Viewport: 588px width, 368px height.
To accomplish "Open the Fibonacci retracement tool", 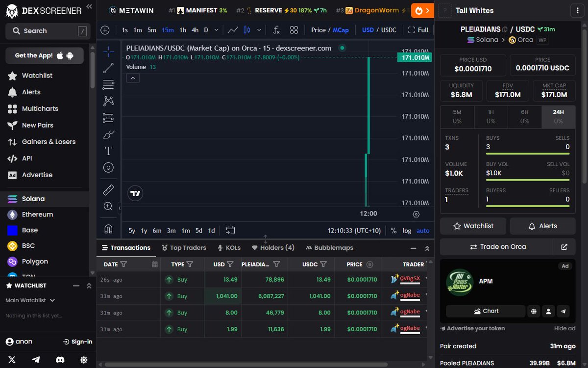I will point(108,85).
